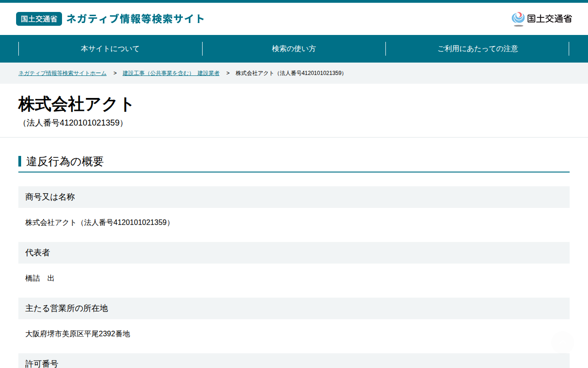Click the value 株式会社アクト（法人番号4120101021359） under 商号又は名称
The width and height of the screenshot is (588, 368).
click(x=99, y=223)
